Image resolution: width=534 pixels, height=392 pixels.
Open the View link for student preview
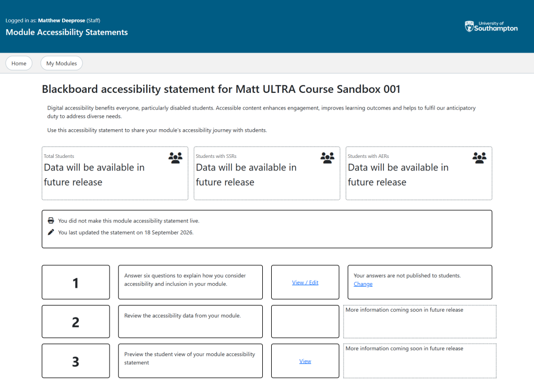coord(305,361)
